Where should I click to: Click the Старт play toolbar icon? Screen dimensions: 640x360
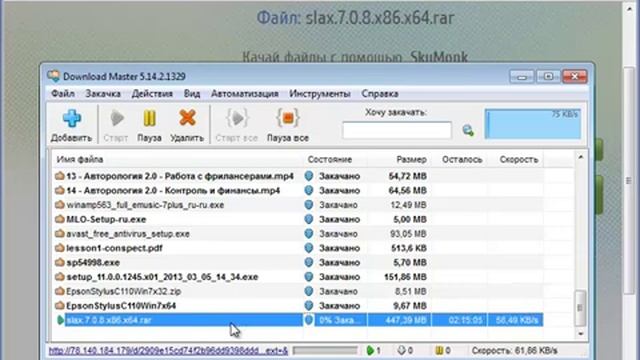pos(117,118)
